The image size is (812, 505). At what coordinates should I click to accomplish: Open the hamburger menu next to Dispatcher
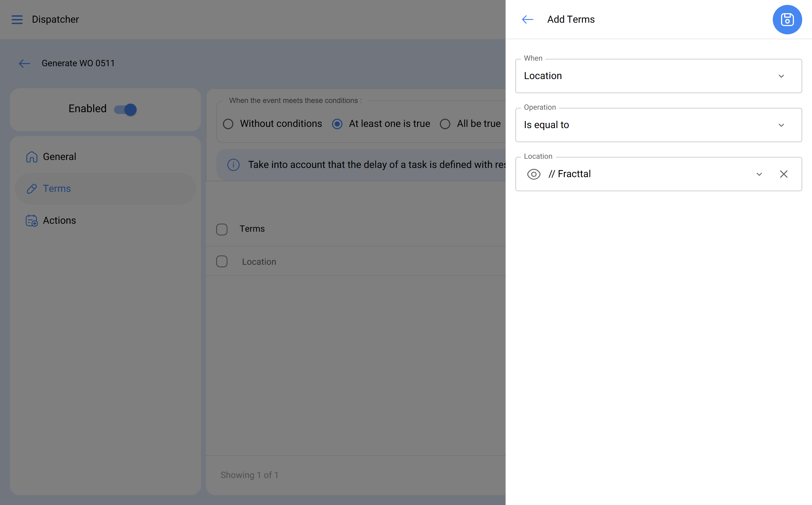pyautogui.click(x=17, y=19)
